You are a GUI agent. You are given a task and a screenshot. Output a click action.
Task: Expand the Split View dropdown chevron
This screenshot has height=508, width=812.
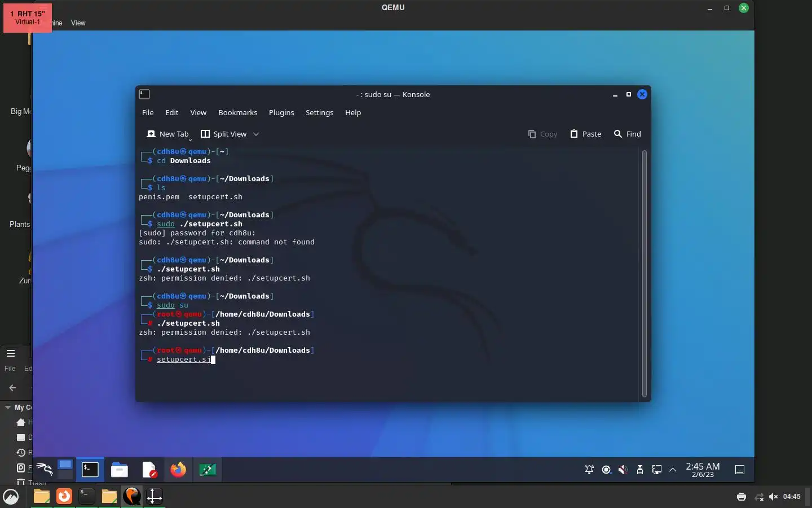click(256, 134)
